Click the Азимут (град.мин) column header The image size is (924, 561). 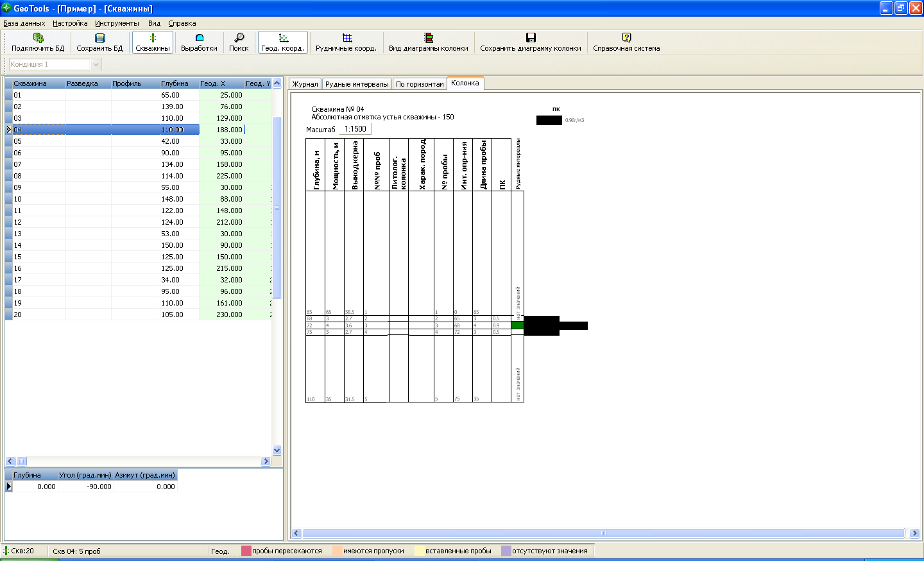click(145, 475)
